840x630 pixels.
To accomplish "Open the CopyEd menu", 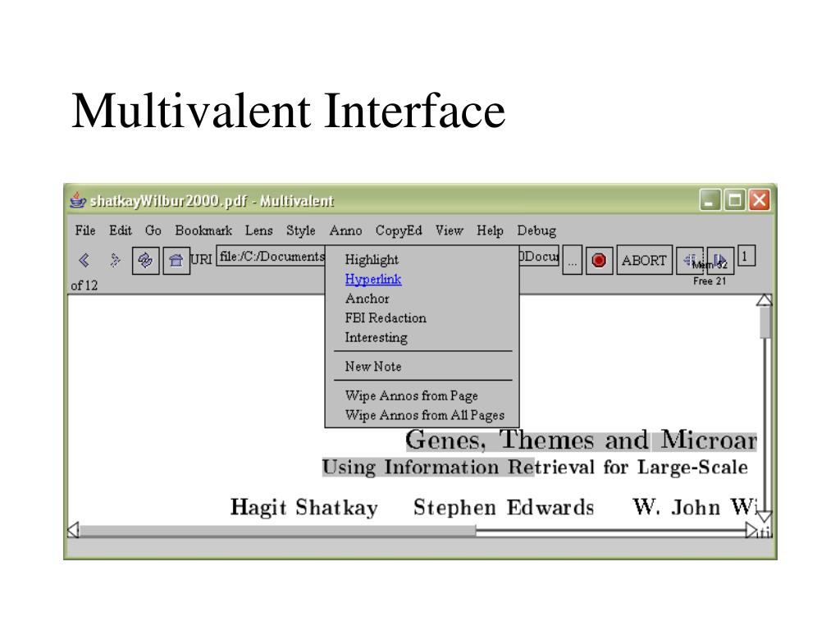I will pyautogui.click(x=399, y=231).
